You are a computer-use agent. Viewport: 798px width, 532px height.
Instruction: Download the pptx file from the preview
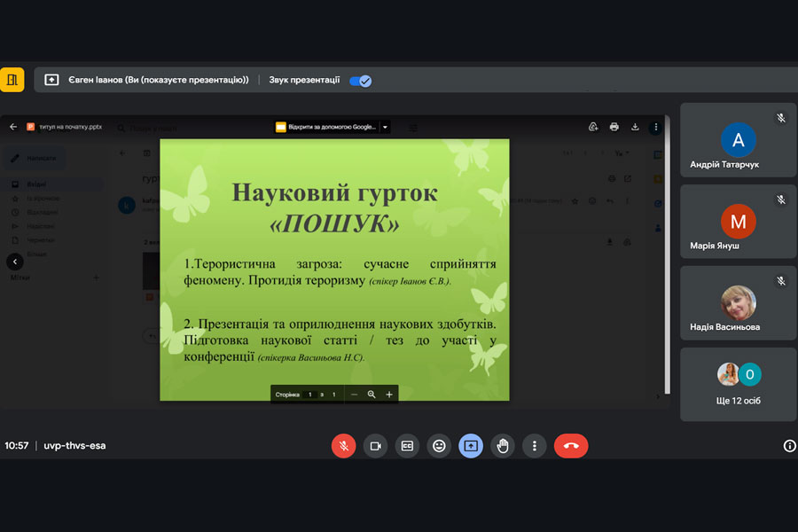tap(635, 127)
